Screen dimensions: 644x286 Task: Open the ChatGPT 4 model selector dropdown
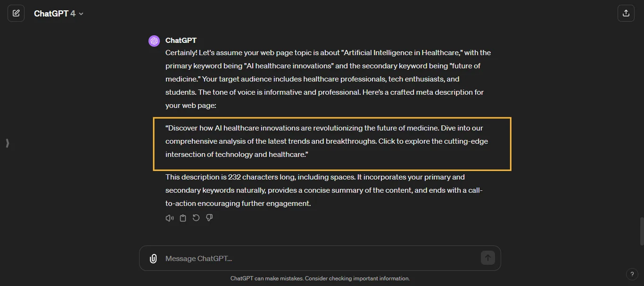[x=59, y=13]
